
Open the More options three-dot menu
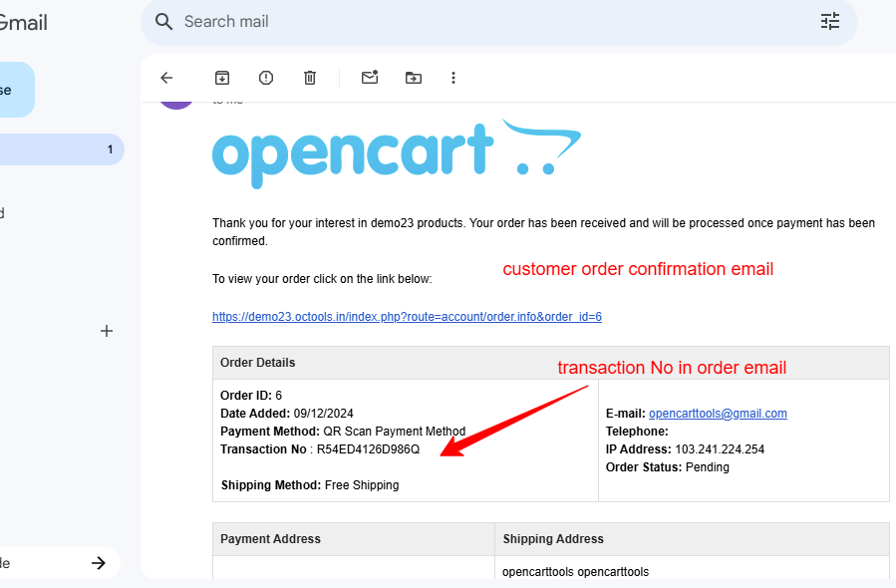(x=453, y=78)
